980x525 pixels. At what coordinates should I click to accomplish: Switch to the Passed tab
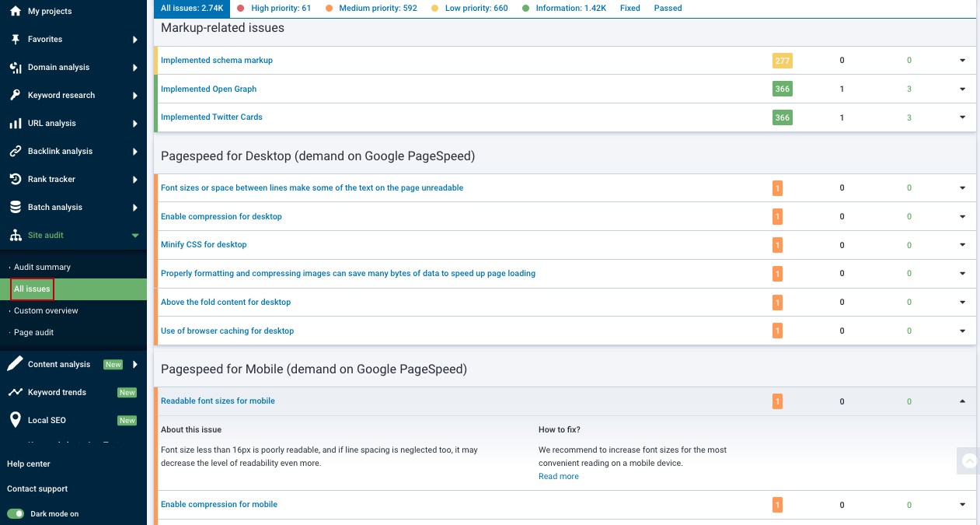coord(667,8)
